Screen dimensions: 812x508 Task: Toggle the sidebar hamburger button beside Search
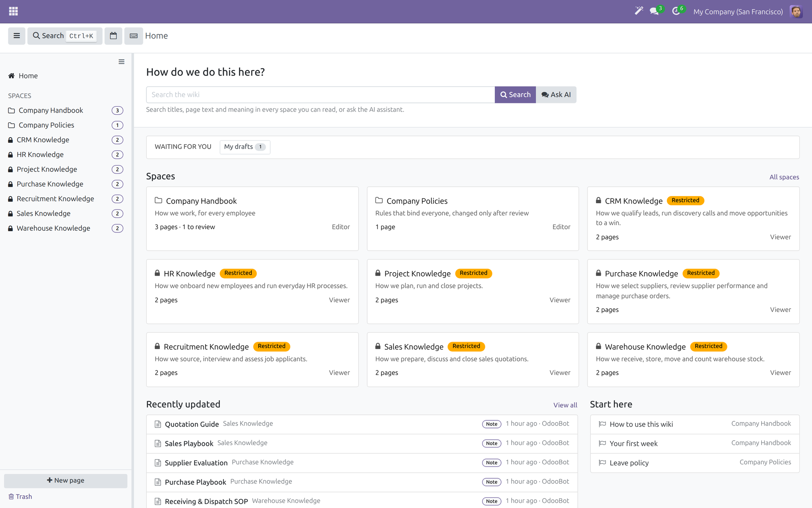point(16,36)
